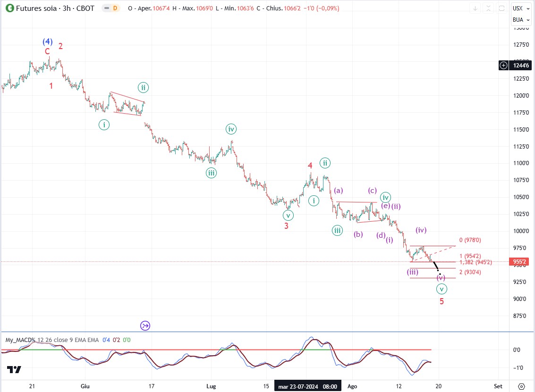Image resolution: width=535 pixels, height=392 pixels.
Task: Open the Futures soia · 3h · CBOT symbol title
Action: (x=55, y=8)
